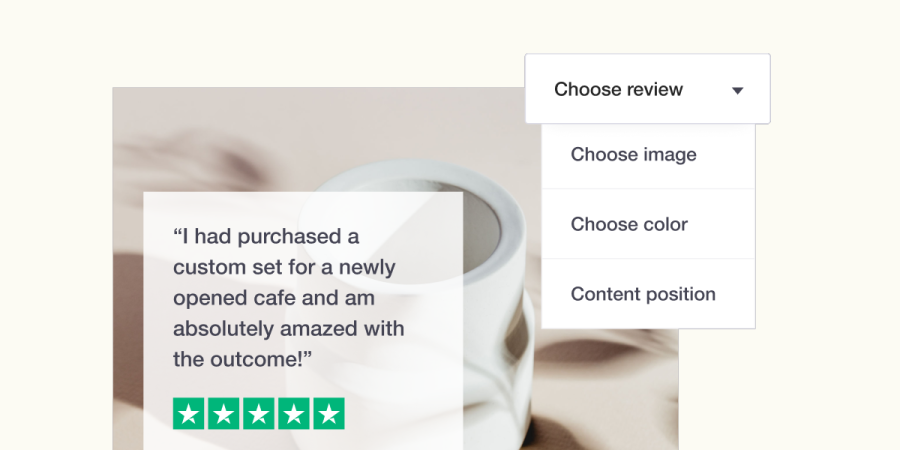Open the Choose review dropdown
This screenshot has height=450, width=900.
tap(647, 89)
